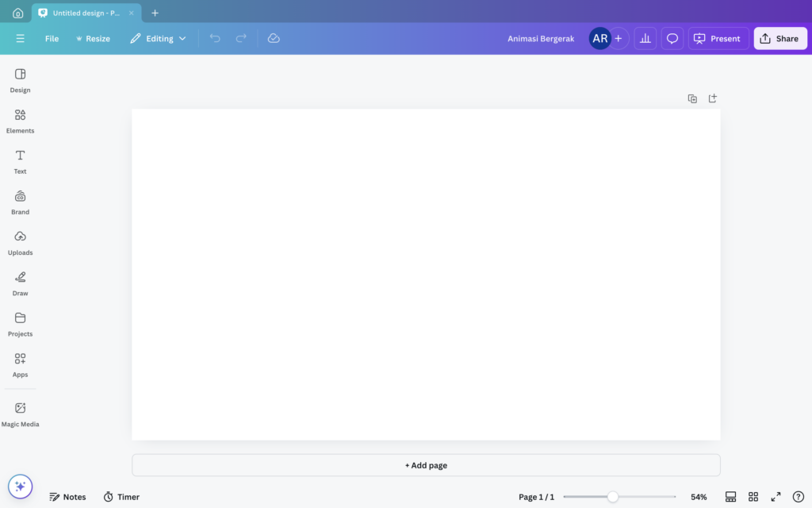Open the hamburger main menu

[20, 38]
